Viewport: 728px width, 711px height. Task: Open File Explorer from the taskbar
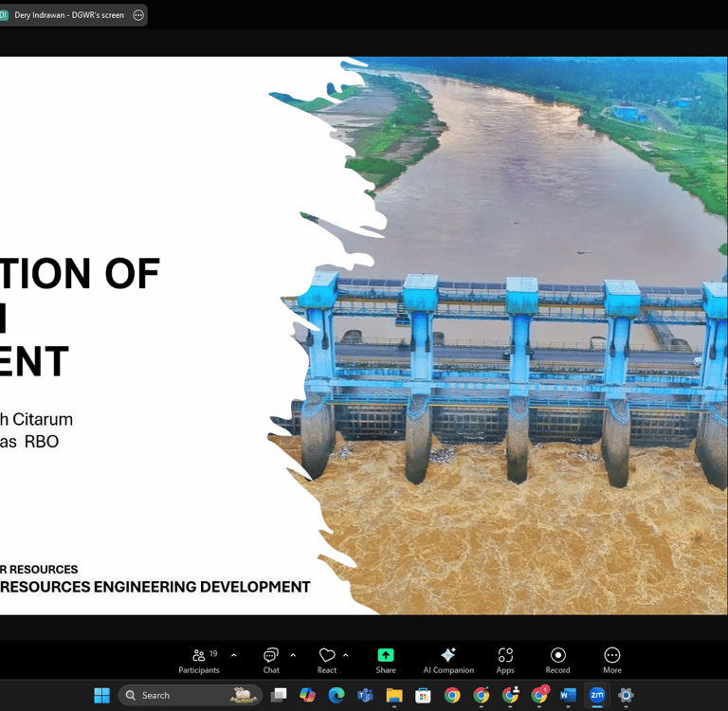pos(394,695)
